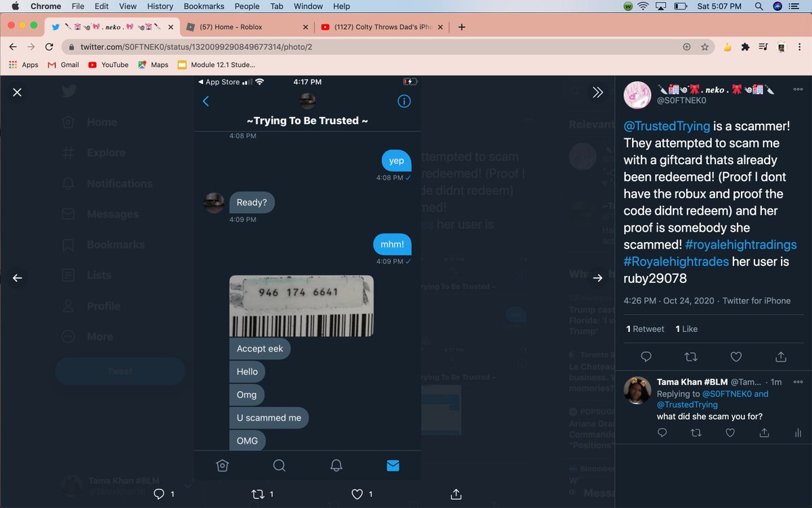This screenshot has height=508, width=812.
Task: Open the Bookmarks menu in the menu bar
Action: click(204, 6)
